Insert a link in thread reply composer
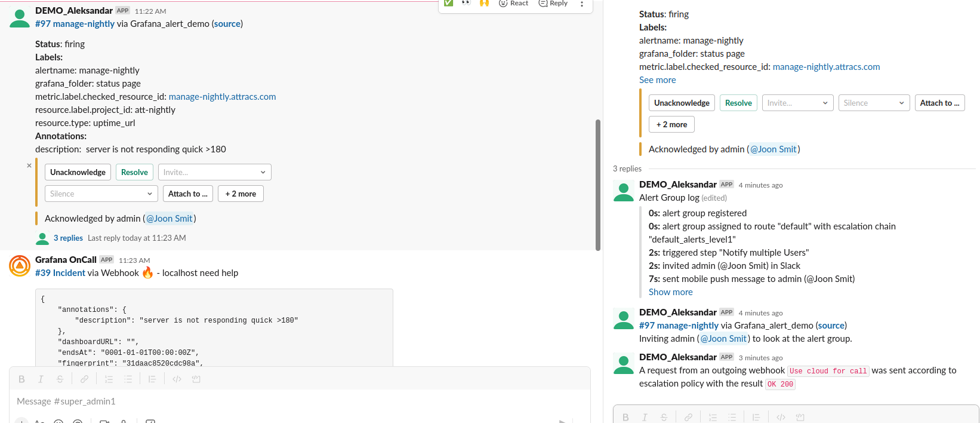Screen dimensions: 980x423 tap(688, 417)
